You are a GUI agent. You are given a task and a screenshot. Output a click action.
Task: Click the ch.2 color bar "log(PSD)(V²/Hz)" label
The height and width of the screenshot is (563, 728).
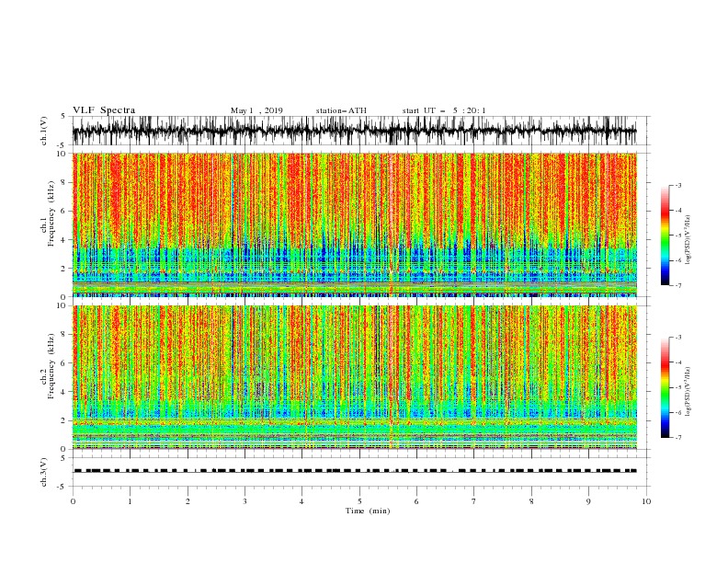pyautogui.click(x=688, y=391)
